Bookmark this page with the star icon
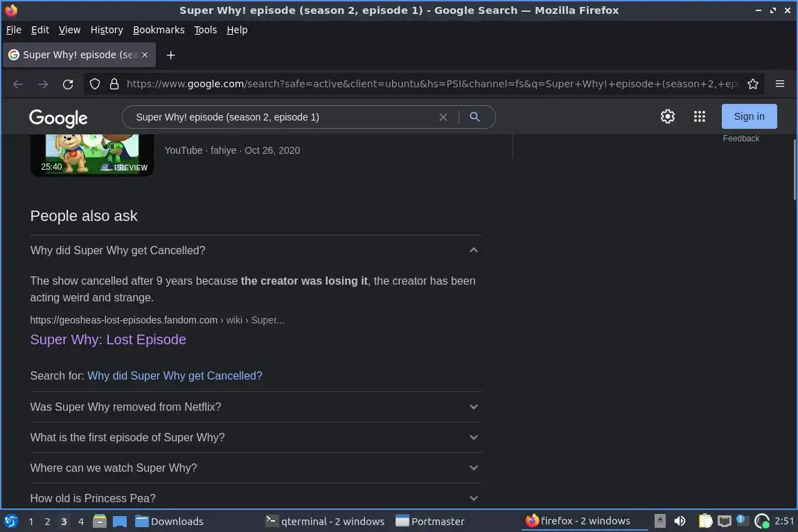 753,84
